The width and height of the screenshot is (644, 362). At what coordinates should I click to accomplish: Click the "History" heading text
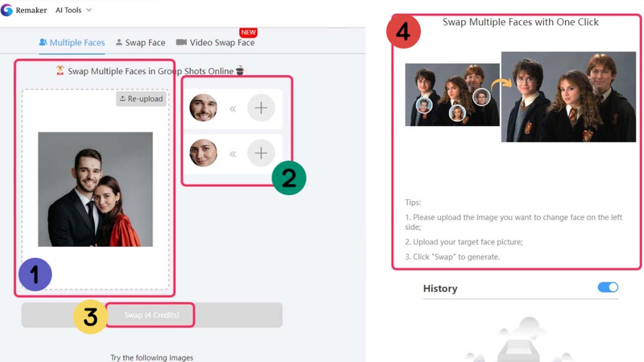440,289
